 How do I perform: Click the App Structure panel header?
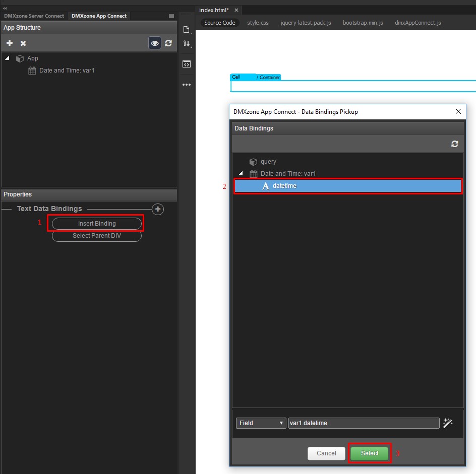click(x=89, y=28)
